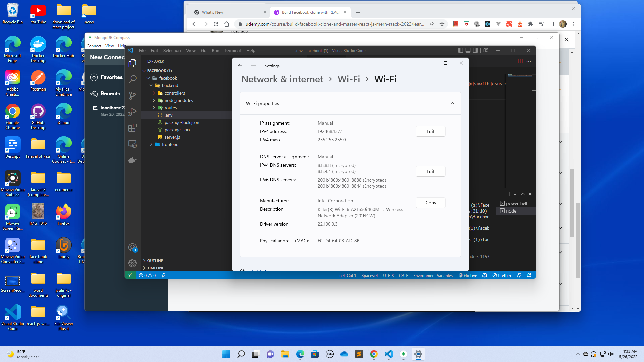Open Accounts icon in VS Code
Screen dimensions: 644x362
[132, 248]
